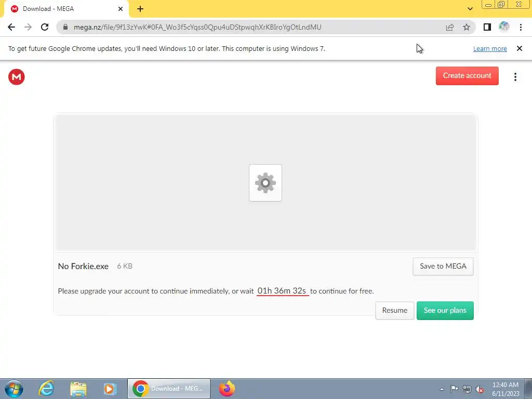Click the No Forkie.exe file name
532x399 pixels.
83,267
